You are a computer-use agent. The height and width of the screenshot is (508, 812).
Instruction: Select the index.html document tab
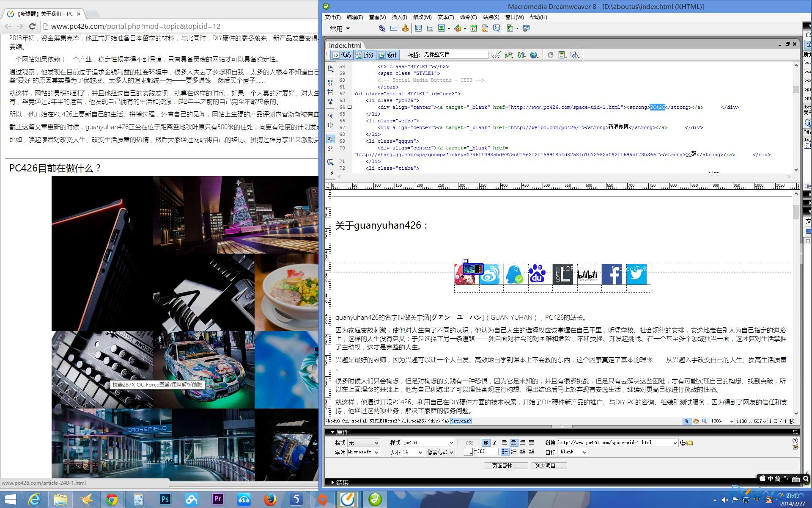[345, 45]
